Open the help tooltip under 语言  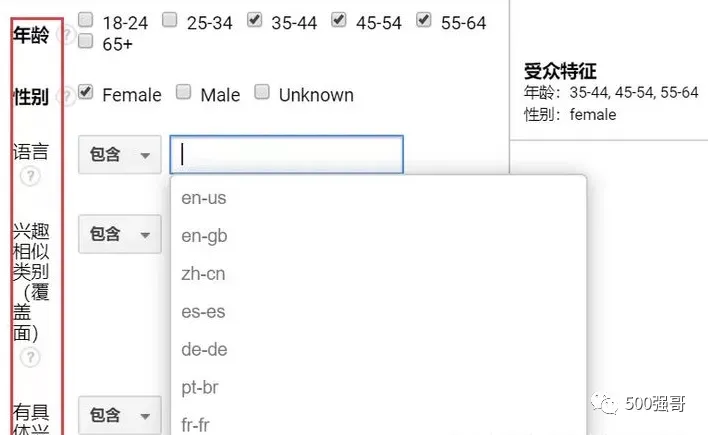[30, 176]
